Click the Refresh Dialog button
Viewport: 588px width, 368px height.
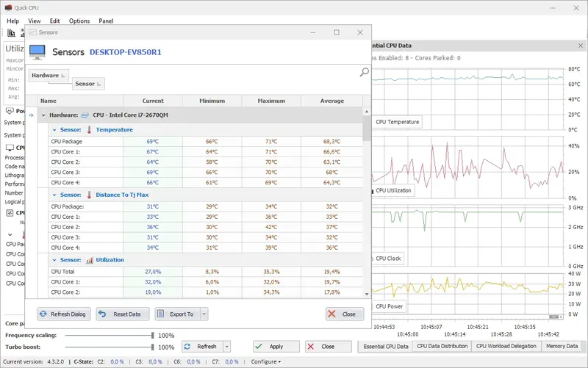64,314
